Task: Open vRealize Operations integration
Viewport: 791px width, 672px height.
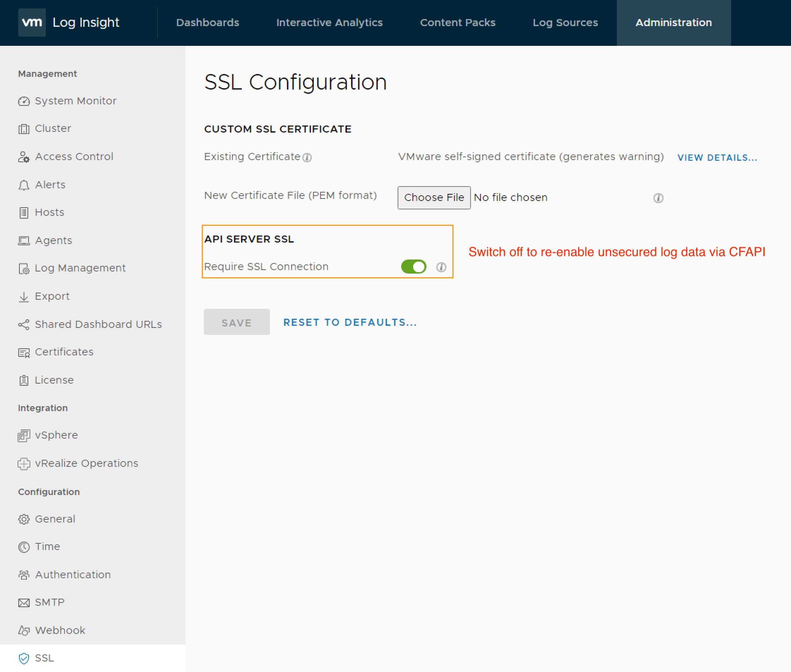Action: [86, 463]
